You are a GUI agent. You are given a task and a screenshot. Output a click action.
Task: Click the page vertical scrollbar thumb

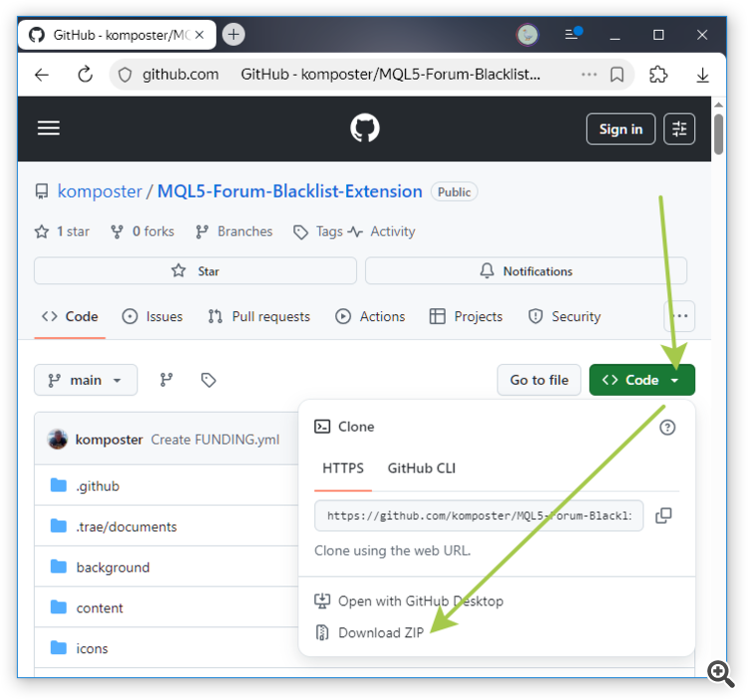718,134
